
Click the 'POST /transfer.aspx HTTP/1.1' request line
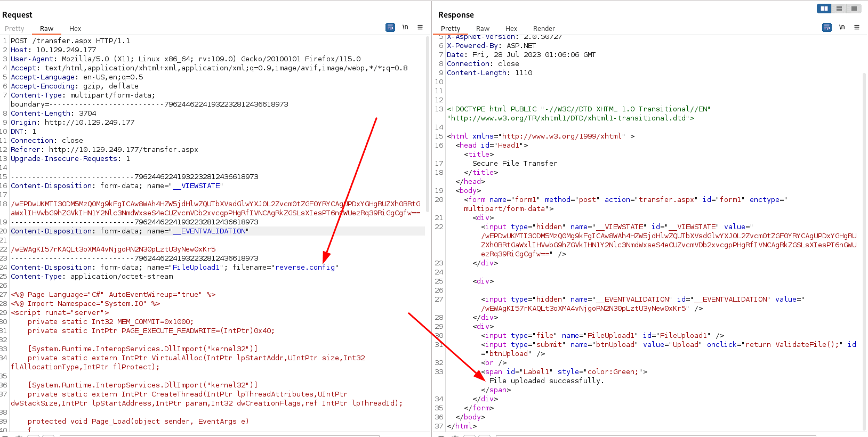point(70,41)
